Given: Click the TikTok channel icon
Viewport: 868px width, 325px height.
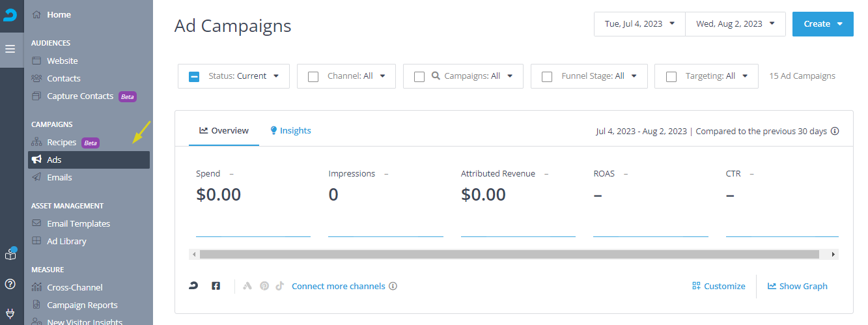Looking at the screenshot, I should pos(280,286).
